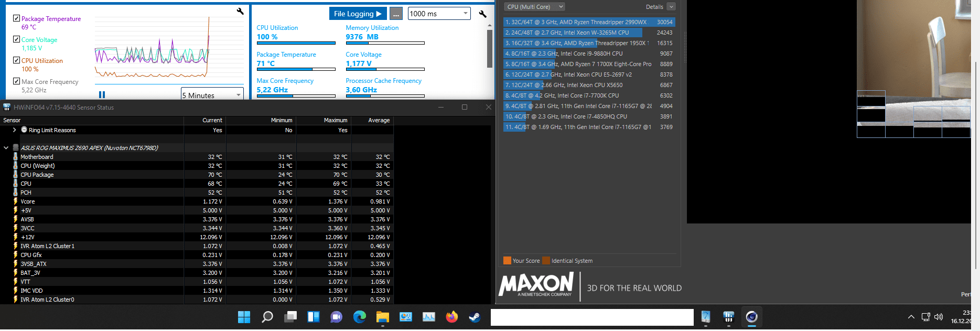
Task: Sort by the Minimum column header
Action: [261, 120]
